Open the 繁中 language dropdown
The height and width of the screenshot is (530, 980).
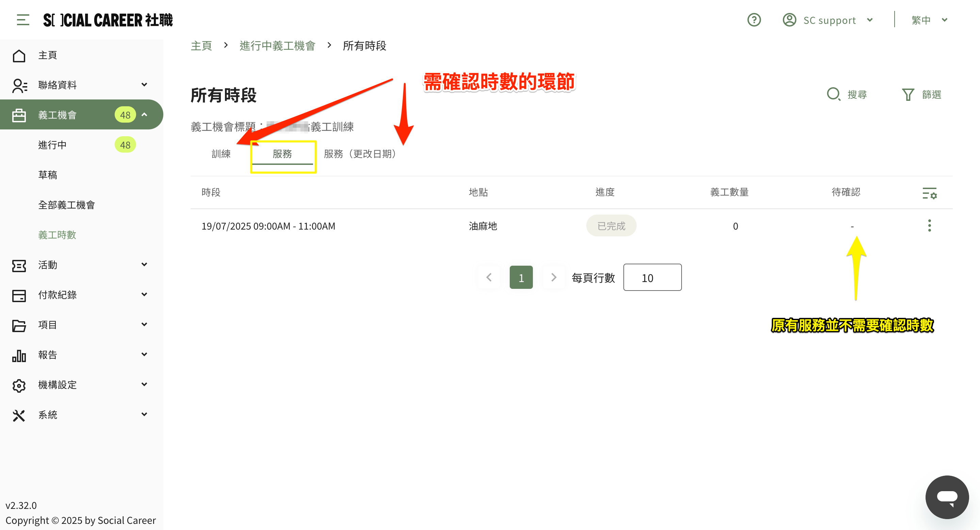coord(928,20)
